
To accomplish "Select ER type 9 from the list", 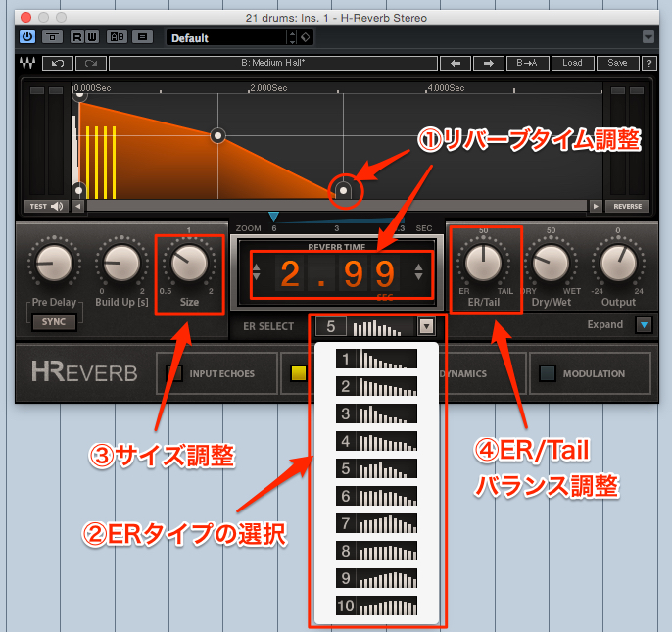I will [376, 578].
